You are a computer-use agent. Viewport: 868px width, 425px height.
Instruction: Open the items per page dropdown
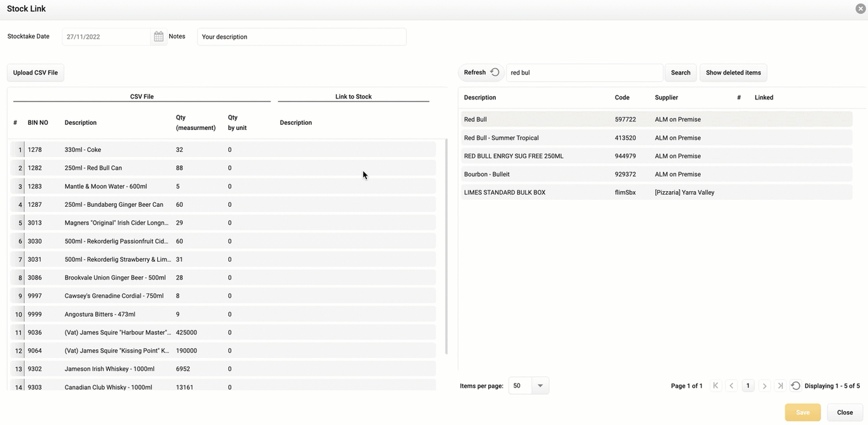(x=539, y=385)
